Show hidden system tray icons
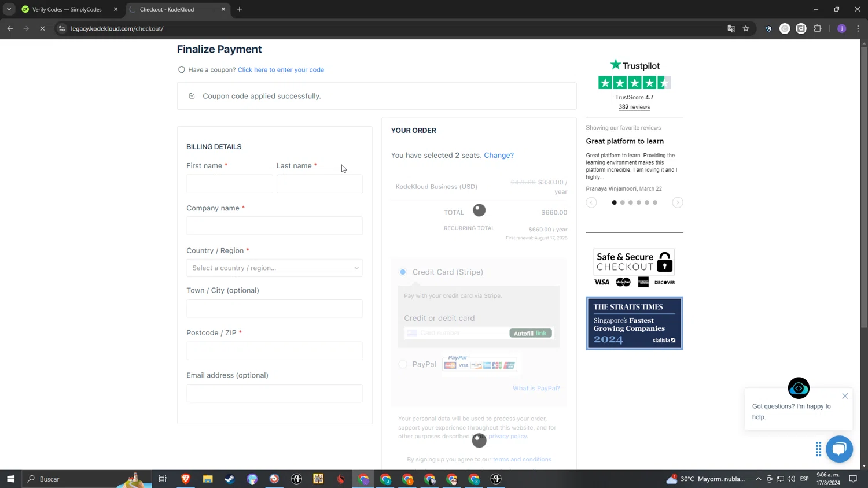Screen dimensions: 868x488 [x=758, y=479]
